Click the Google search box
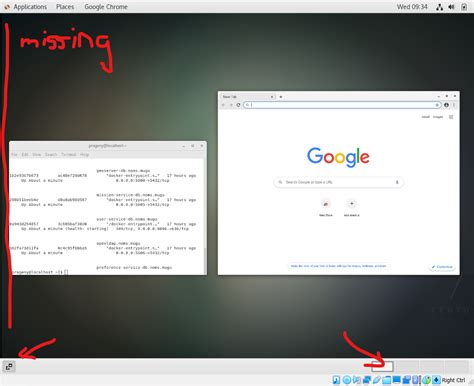Screen dimensions: 474x386 [338, 182]
